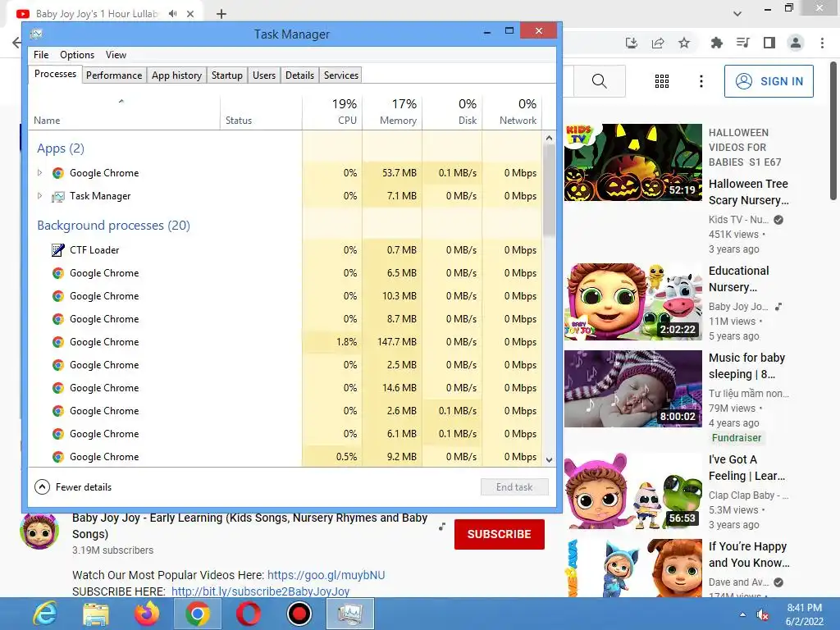
Task: Switch to the Performance tab
Action: click(114, 75)
